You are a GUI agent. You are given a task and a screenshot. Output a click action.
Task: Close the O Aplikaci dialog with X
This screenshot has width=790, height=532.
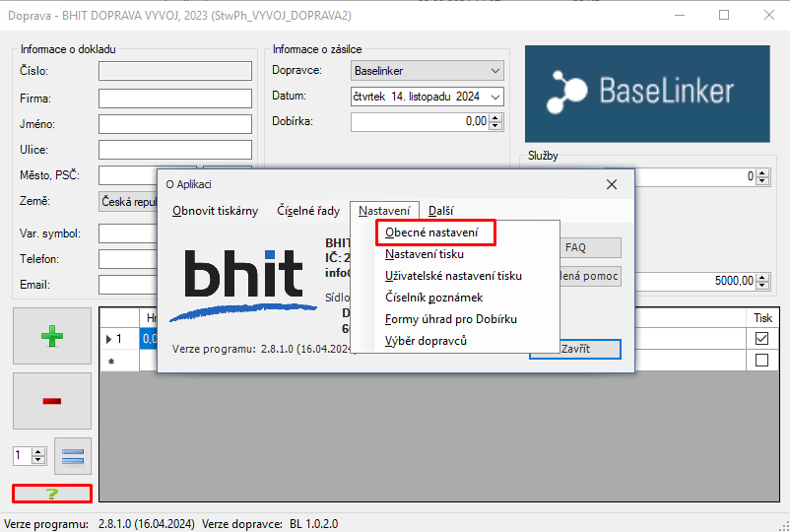click(x=612, y=184)
